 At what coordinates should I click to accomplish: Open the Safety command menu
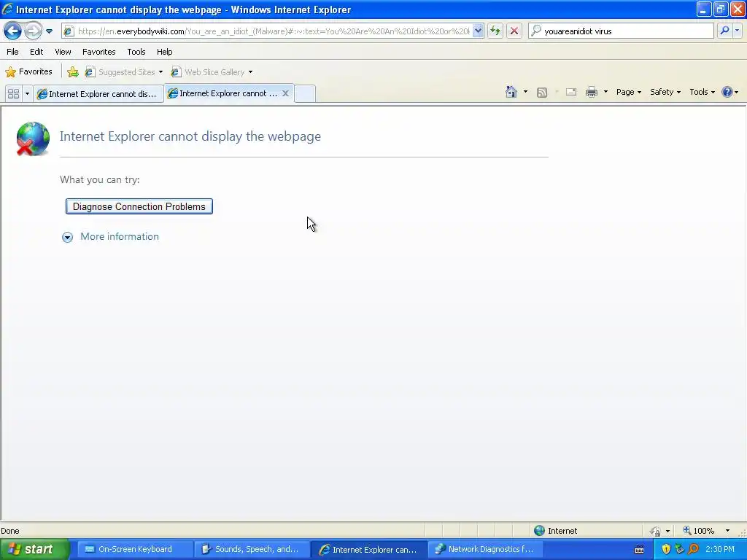click(665, 92)
